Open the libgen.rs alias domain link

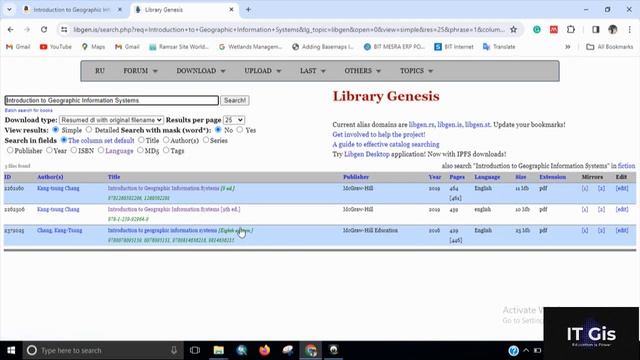422,124
